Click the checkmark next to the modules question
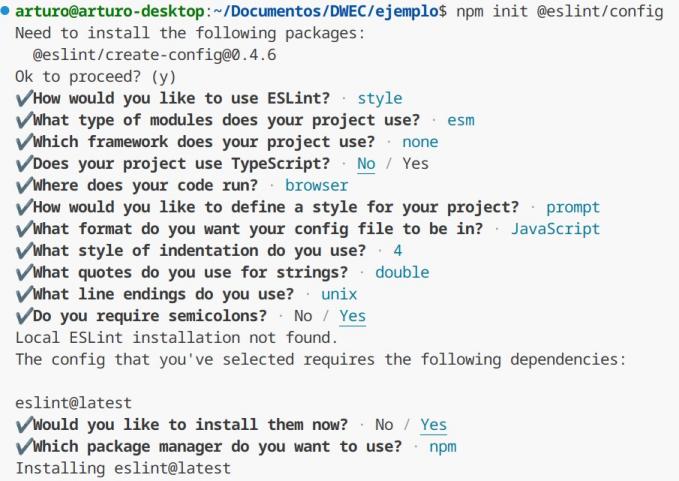Image resolution: width=679 pixels, height=481 pixels. [22, 120]
